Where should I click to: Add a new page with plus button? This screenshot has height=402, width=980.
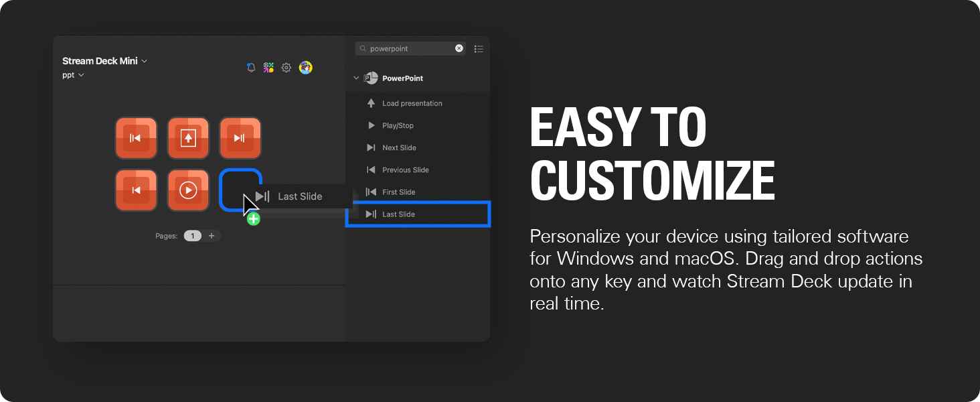pyautogui.click(x=212, y=236)
